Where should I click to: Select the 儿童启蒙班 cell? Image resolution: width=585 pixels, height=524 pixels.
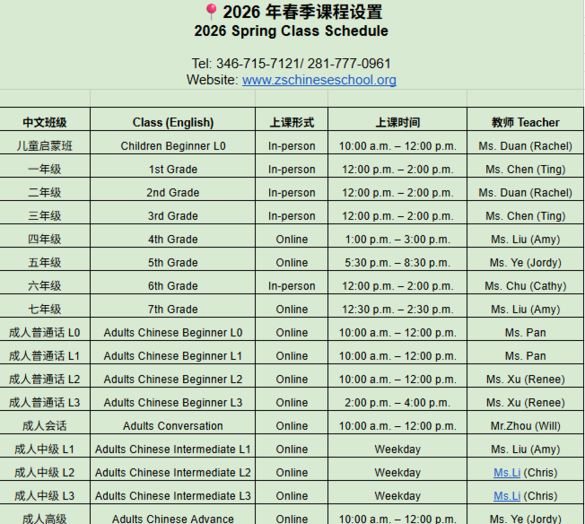pyautogui.click(x=45, y=143)
